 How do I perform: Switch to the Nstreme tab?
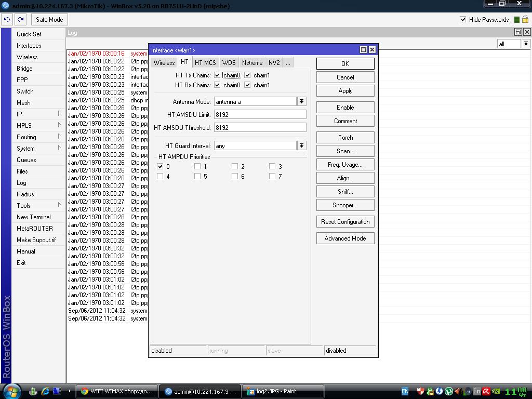point(252,63)
